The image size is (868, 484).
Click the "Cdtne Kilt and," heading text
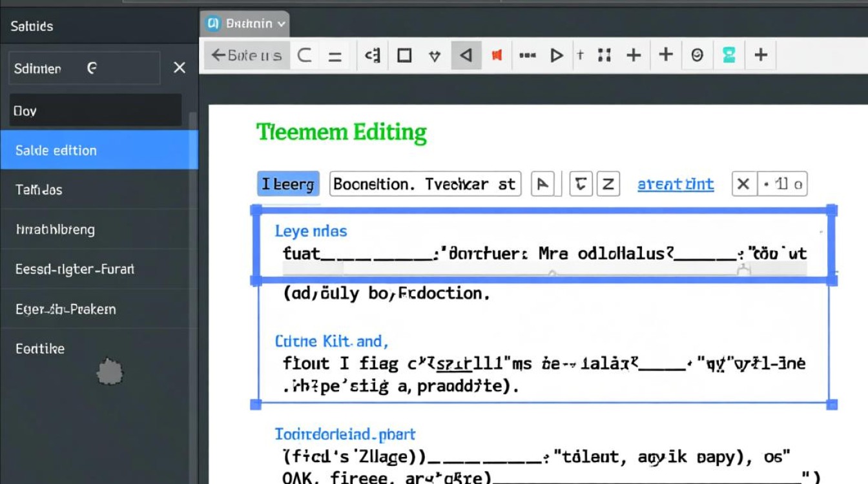pos(331,340)
